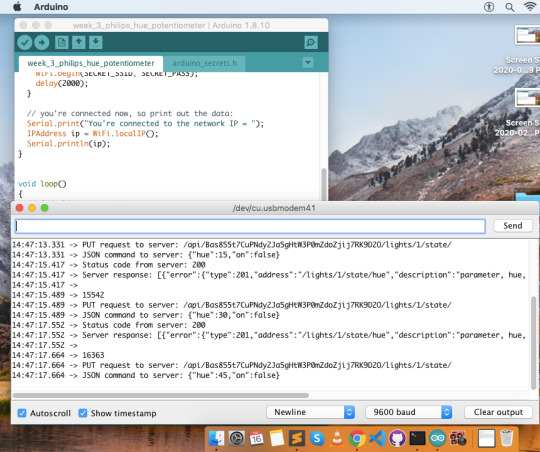This screenshot has width=540, height=452.
Task: Open a sketch with the up-arrow icon
Action: [x=79, y=42]
